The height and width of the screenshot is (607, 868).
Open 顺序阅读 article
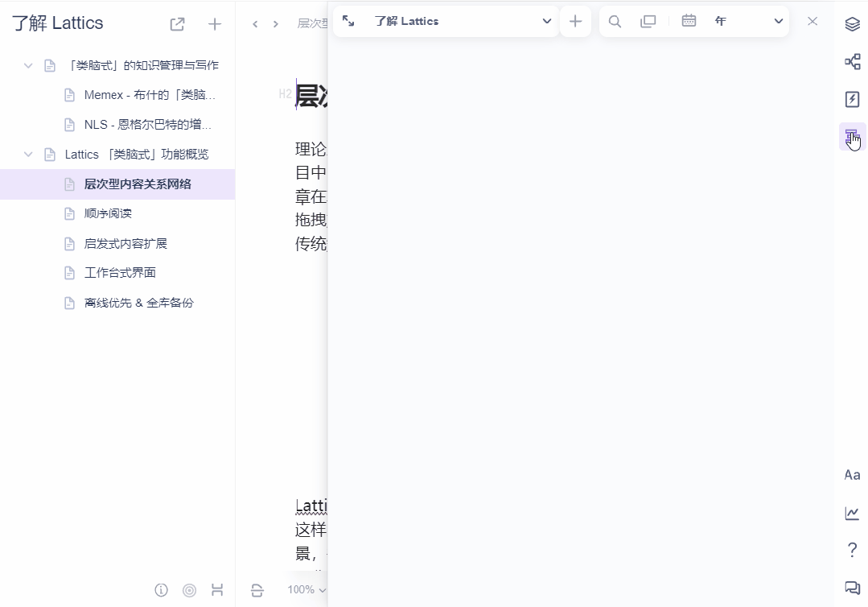click(108, 214)
